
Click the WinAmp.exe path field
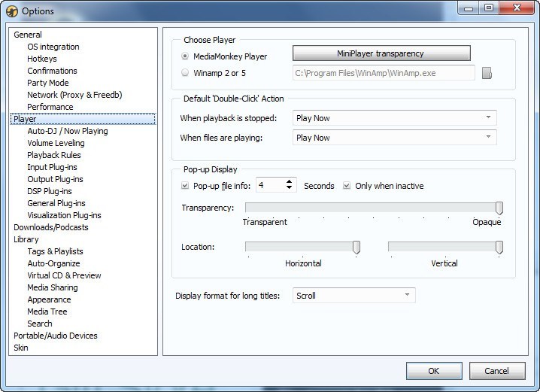pos(383,73)
